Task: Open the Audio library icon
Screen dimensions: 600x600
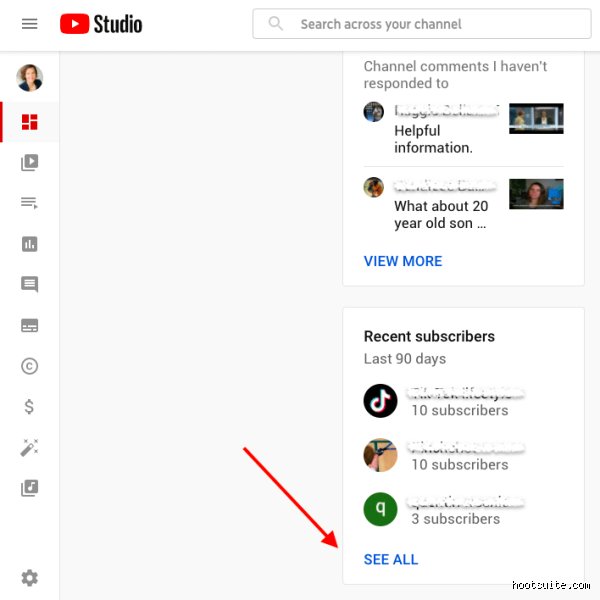Action: [29, 488]
